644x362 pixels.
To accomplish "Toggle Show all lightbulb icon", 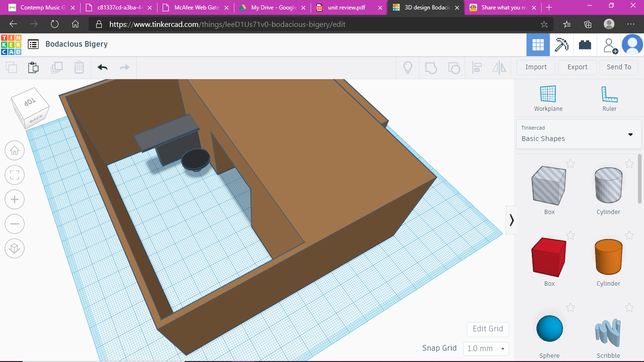I will [x=408, y=67].
